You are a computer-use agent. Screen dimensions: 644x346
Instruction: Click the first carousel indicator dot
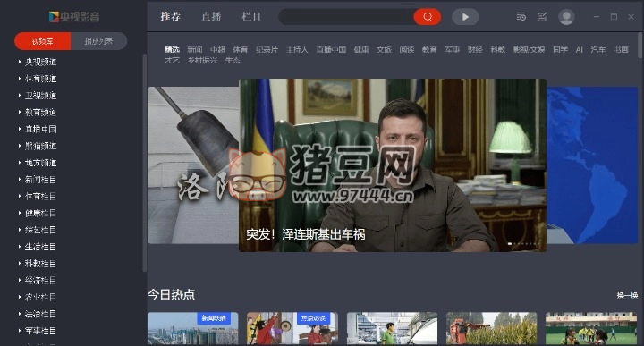[x=510, y=244]
